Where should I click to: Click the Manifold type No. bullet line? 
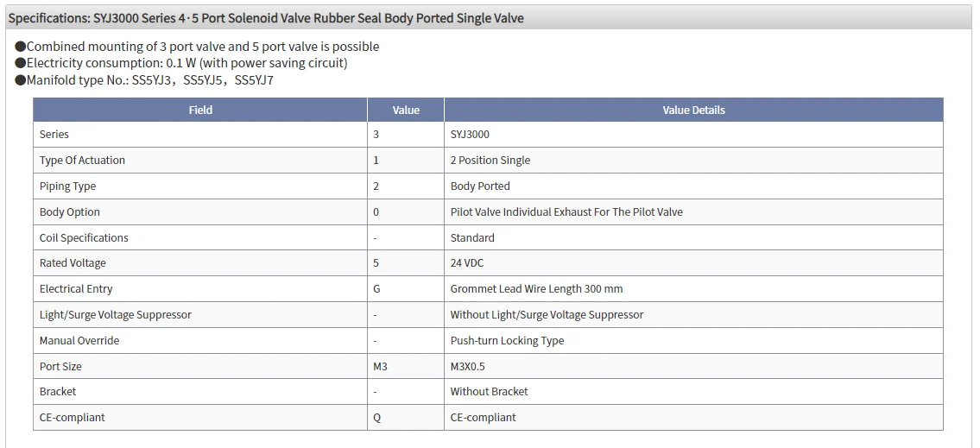[x=144, y=80]
